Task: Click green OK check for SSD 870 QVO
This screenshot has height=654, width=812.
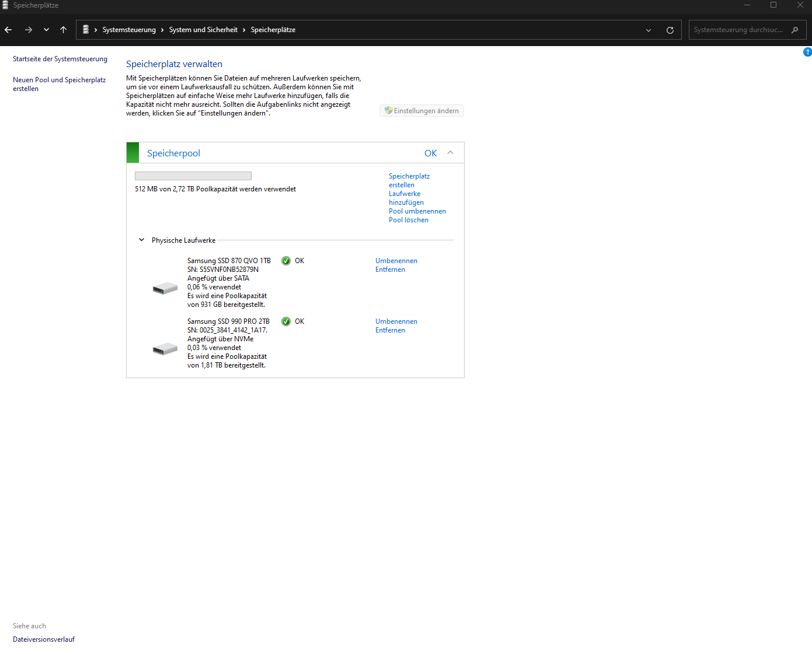Action: pyautogui.click(x=286, y=261)
